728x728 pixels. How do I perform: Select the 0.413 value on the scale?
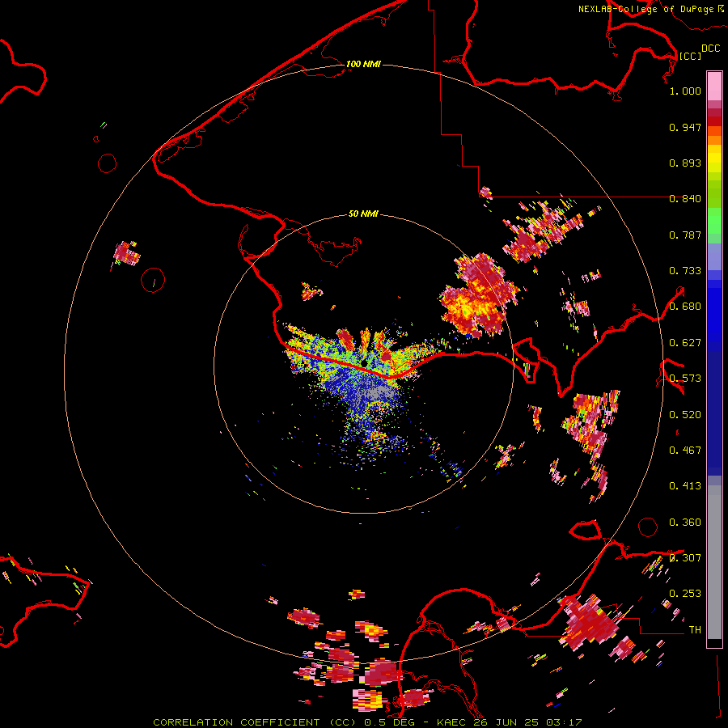(x=685, y=486)
